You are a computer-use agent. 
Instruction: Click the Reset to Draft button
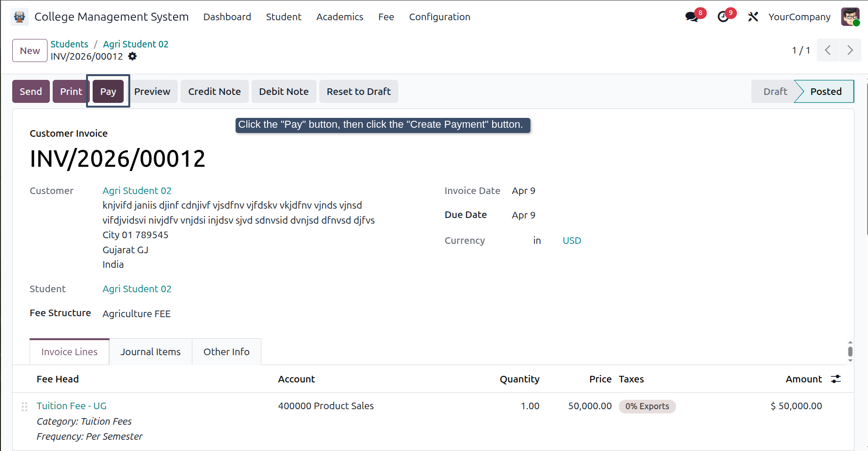(359, 92)
